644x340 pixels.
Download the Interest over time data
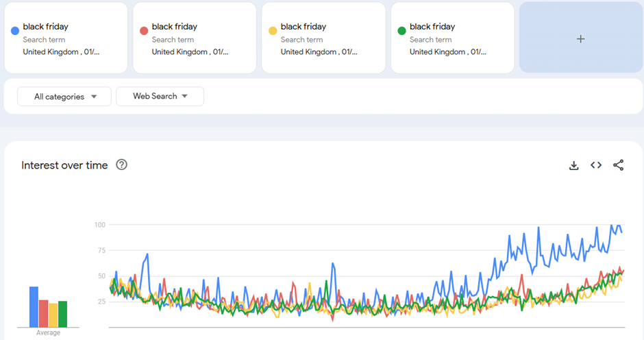(x=574, y=165)
